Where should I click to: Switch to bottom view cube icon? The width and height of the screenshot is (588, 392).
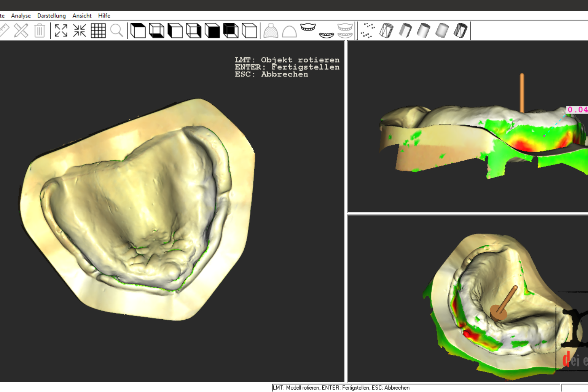[156, 30]
